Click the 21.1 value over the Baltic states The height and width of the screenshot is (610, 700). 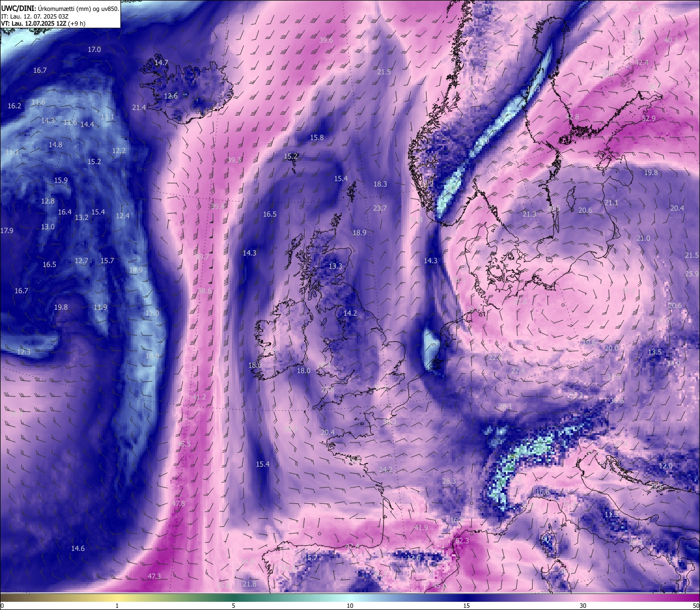point(611,203)
